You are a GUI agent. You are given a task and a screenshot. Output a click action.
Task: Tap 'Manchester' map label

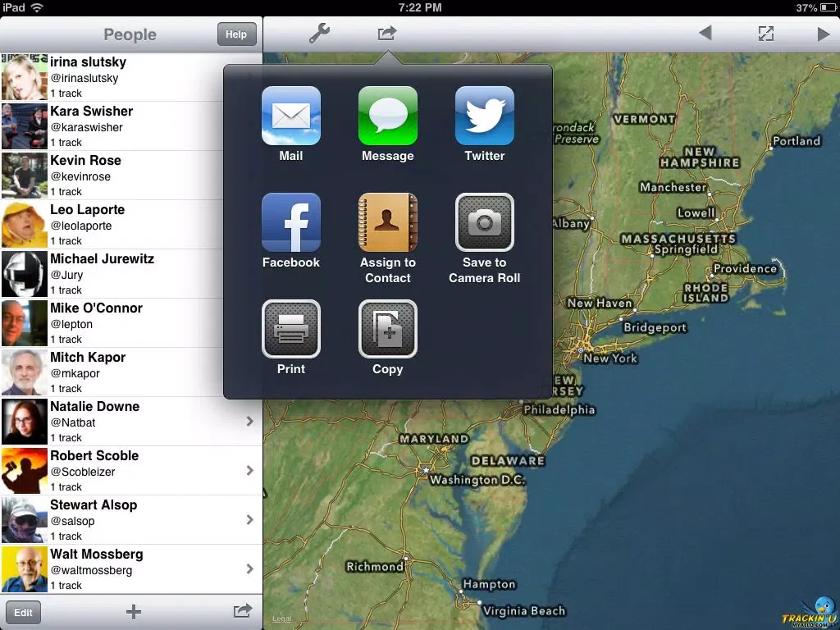[673, 188]
